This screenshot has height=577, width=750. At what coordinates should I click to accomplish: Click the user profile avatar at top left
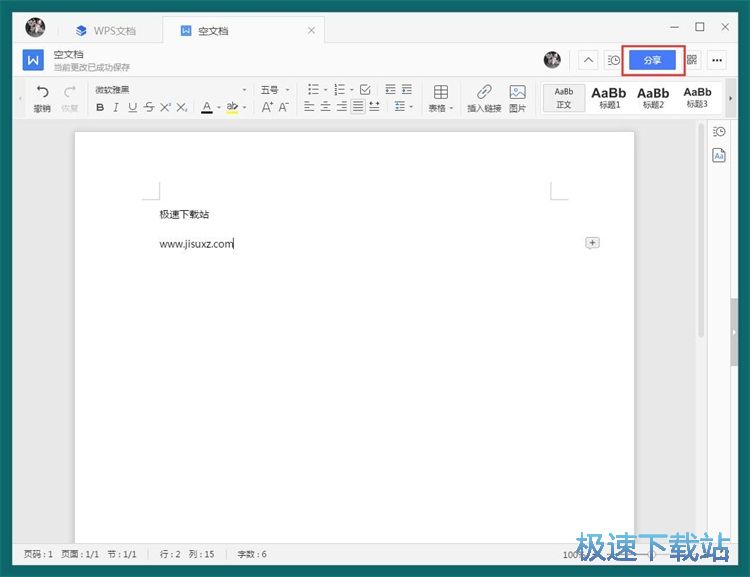pos(35,27)
